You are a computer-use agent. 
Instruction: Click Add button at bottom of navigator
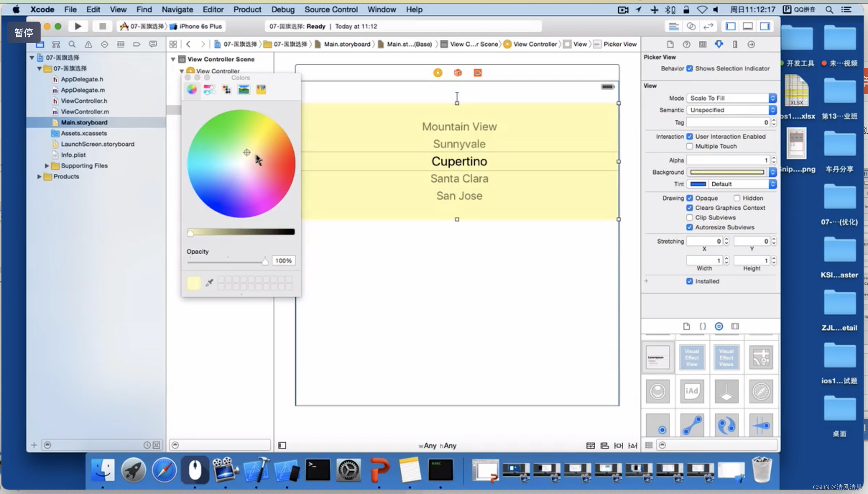click(34, 444)
